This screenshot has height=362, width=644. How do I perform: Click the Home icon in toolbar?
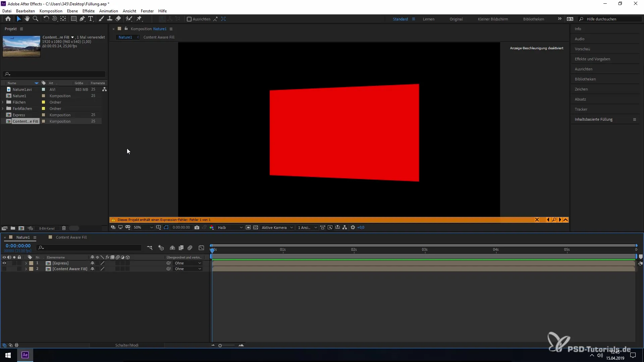tap(8, 19)
